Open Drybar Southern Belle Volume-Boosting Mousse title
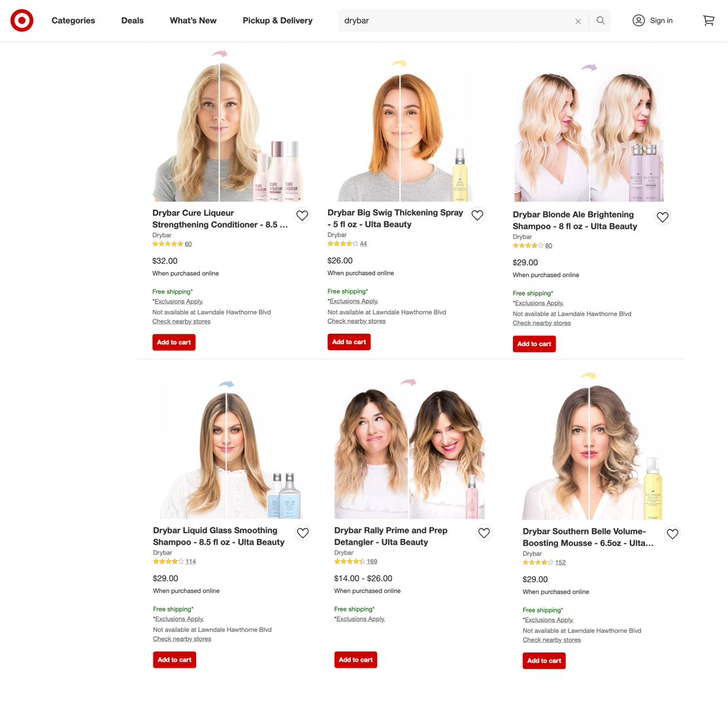728x714 pixels. click(x=588, y=537)
